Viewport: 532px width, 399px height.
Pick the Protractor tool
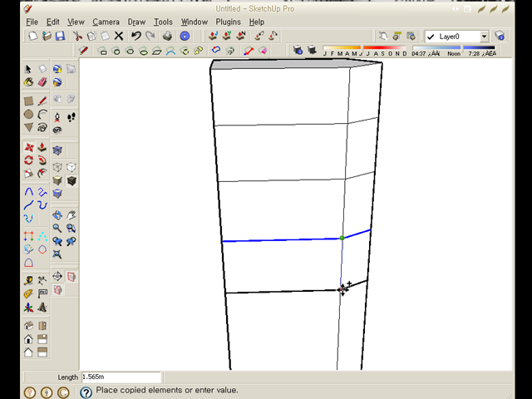click(x=28, y=293)
